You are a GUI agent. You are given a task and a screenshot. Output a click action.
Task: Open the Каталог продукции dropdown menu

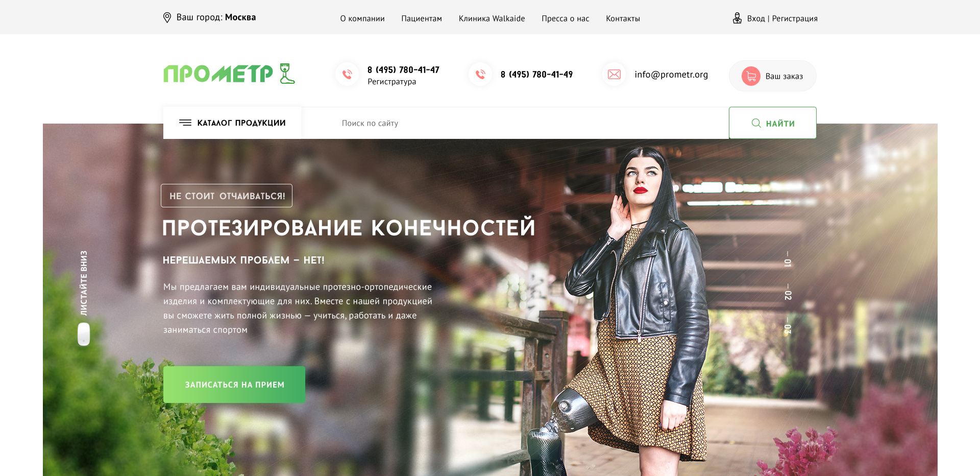232,123
